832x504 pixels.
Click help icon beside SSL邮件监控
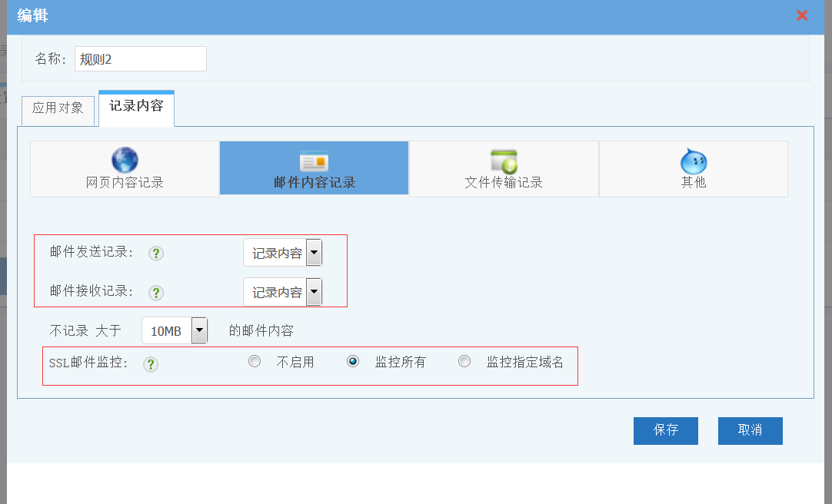[x=151, y=364]
